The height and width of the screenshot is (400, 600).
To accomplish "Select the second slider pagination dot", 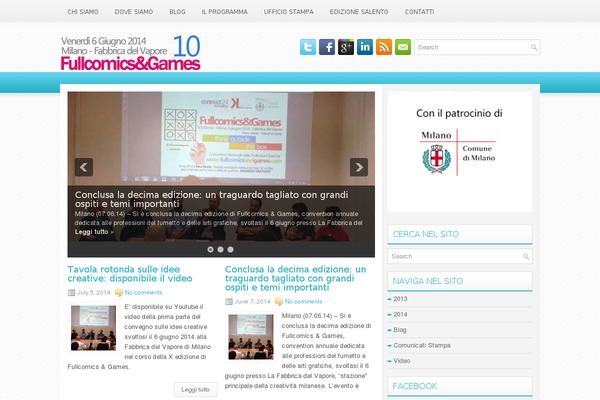I will click(220, 250).
